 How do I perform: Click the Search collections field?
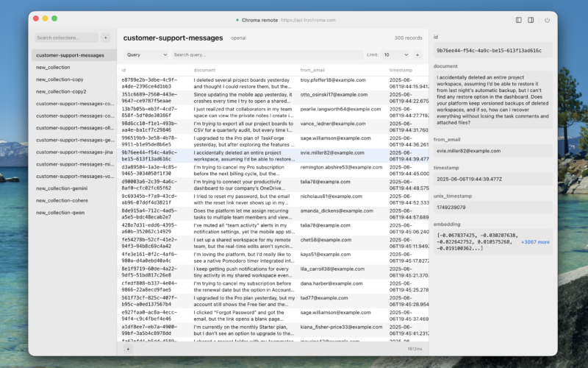click(x=66, y=38)
